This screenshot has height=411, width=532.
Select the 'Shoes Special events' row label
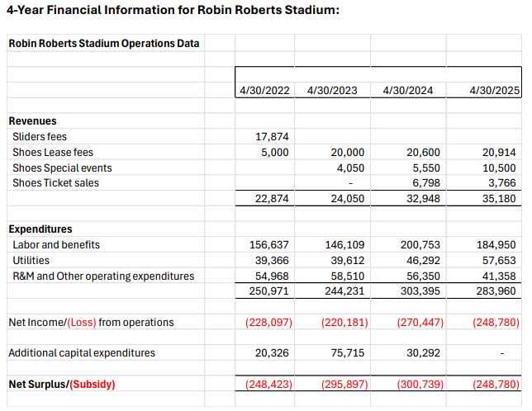(x=62, y=168)
